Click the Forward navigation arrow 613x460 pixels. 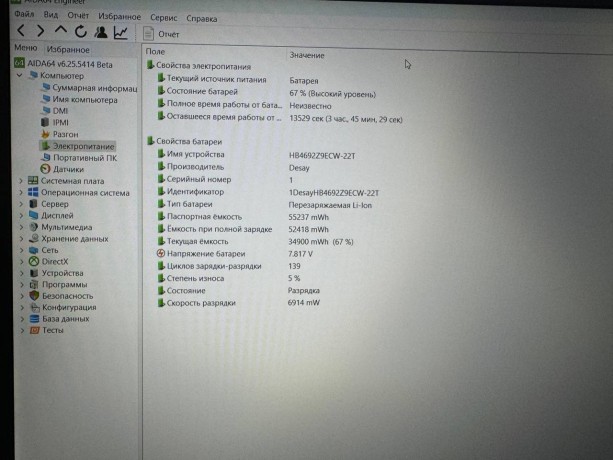click(41, 33)
